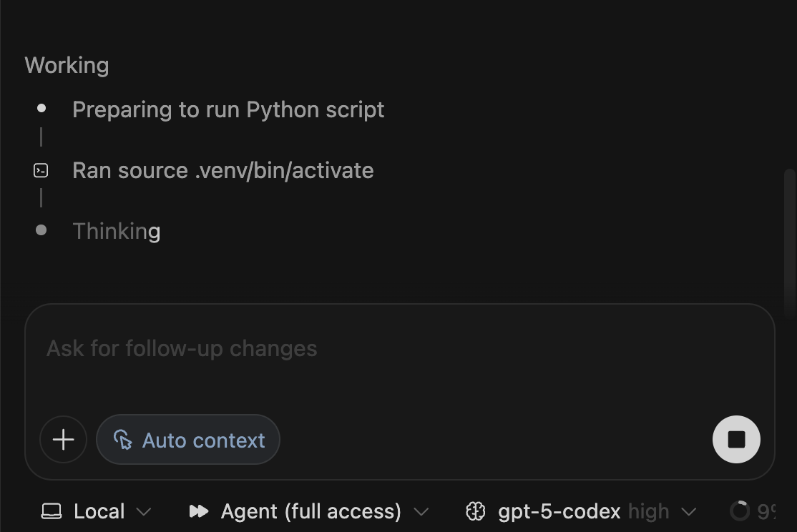Click the cursor icon inside Auto context
The width and height of the screenshot is (797, 532).
tap(123, 440)
